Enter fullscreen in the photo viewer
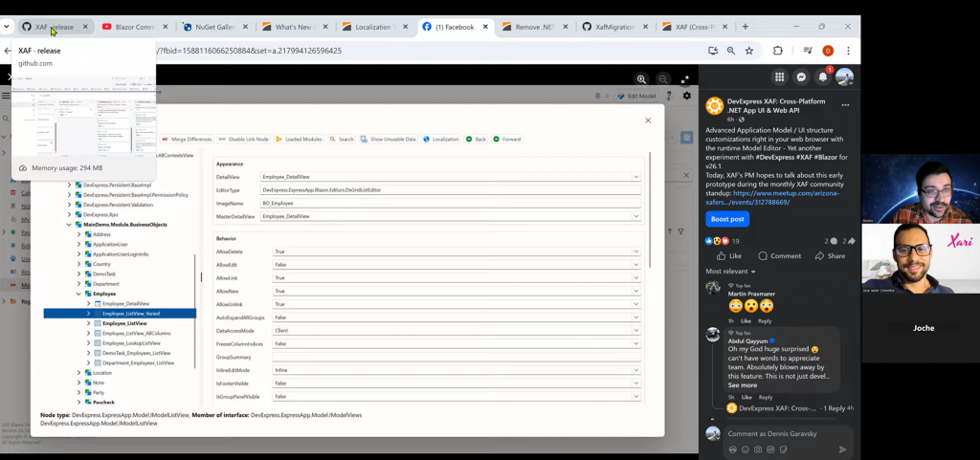Image resolution: width=980 pixels, height=460 pixels. pos(684,79)
